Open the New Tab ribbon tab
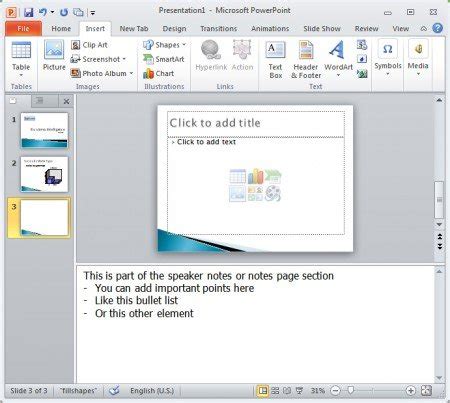Screen dimensions: 450x403 click(x=134, y=29)
